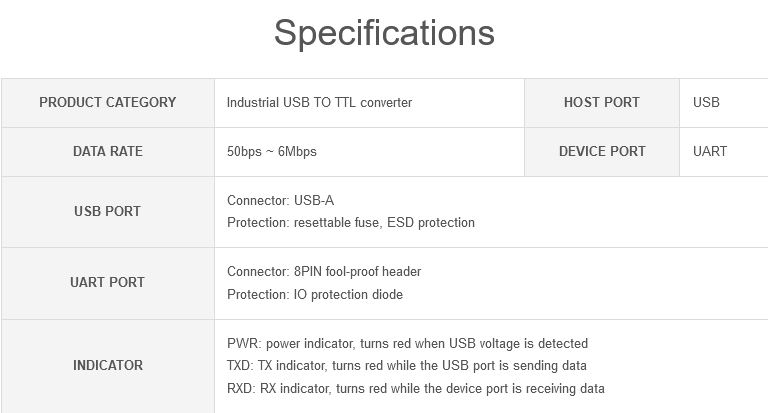Viewport: 768px width, 413px height.
Task: Click the Specifications heading
Action: [x=384, y=33]
